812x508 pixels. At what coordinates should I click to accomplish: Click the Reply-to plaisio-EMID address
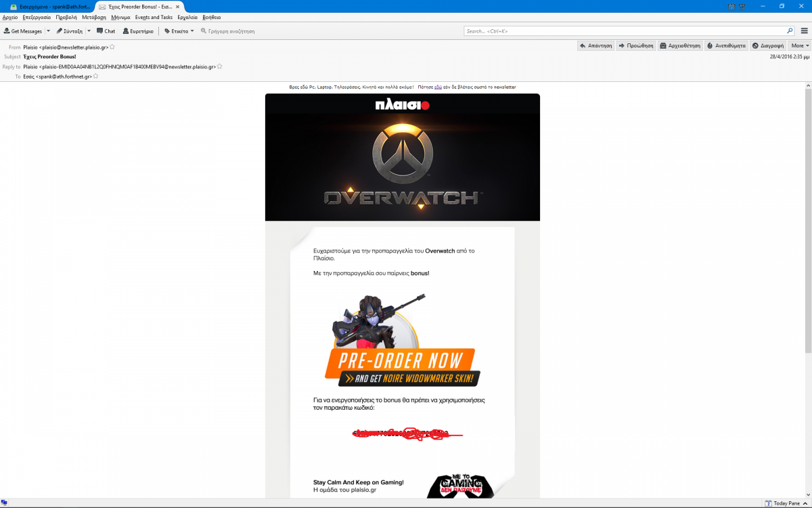tap(119, 67)
